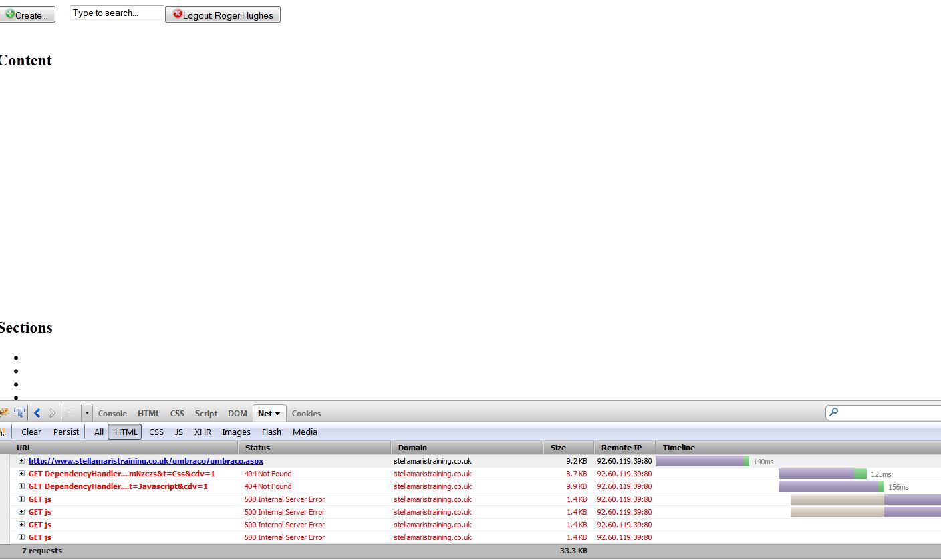Open the small dropdown next to lines icon

click(87, 413)
